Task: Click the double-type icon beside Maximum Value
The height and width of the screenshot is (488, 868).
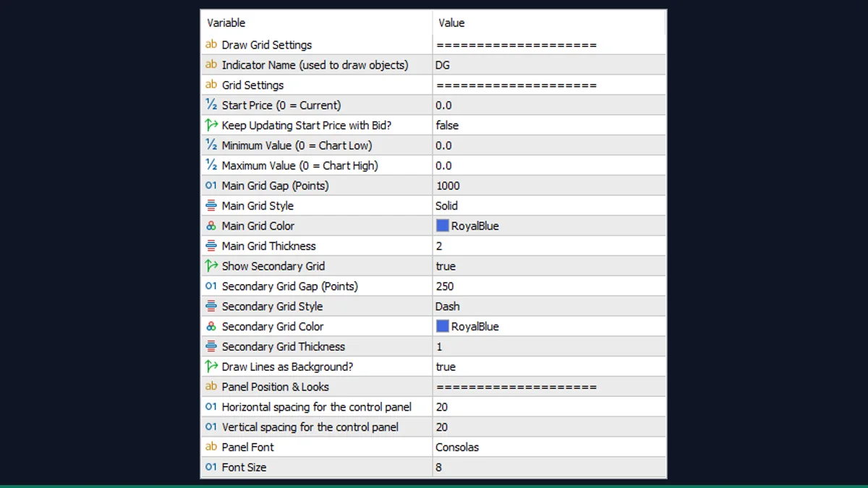Action: [211, 166]
